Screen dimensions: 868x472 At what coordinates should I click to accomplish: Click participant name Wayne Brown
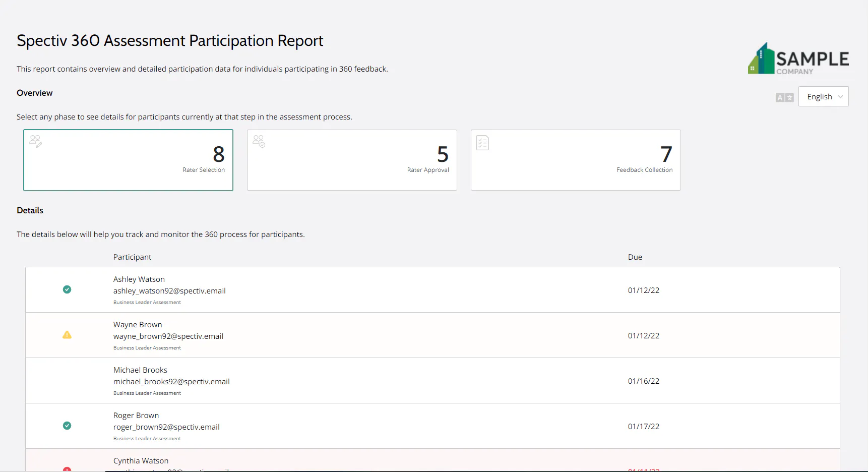click(x=138, y=325)
